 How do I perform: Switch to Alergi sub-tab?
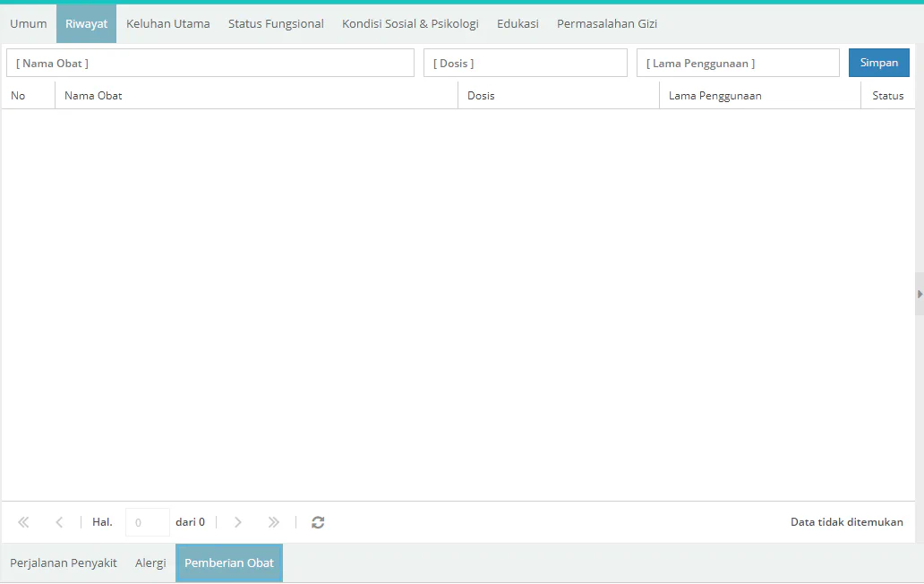pyautogui.click(x=150, y=563)
